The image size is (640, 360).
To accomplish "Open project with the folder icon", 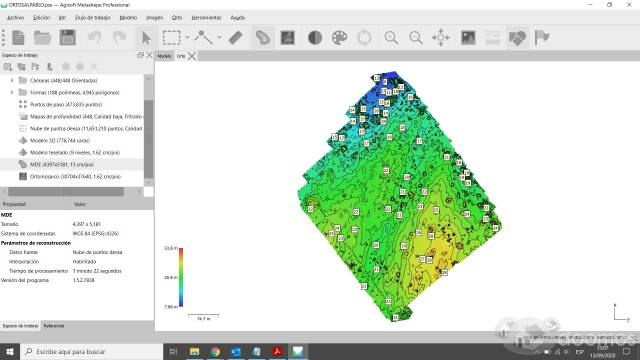I will (x=42, y=38).
